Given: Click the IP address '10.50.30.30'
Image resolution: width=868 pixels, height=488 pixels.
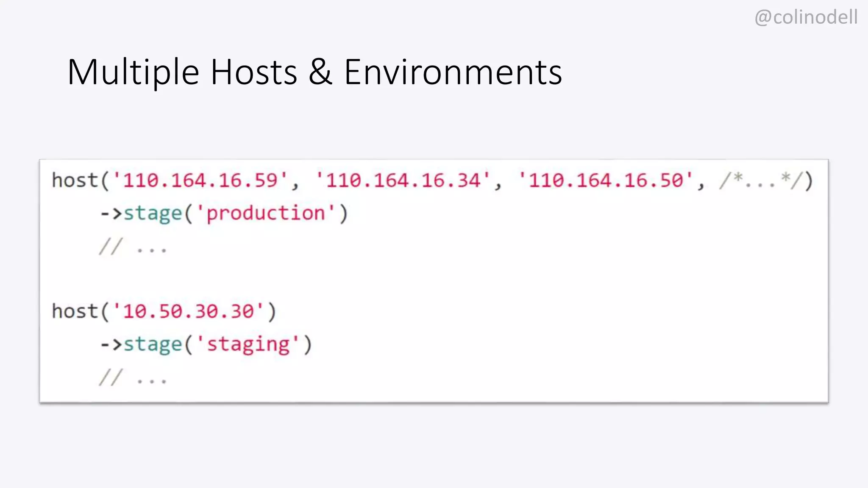Looking at the screenshot, I should tap(188, 311).
